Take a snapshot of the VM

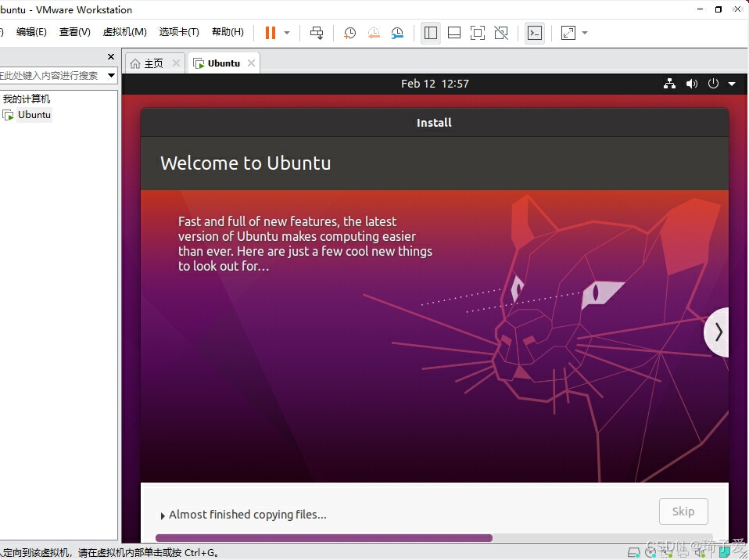click(349, 32)
